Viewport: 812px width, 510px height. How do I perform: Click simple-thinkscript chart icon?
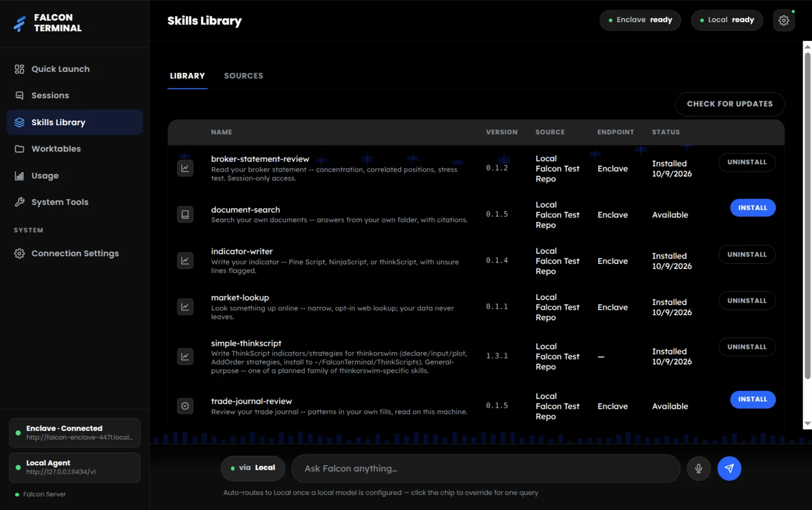tap(185, 356)
